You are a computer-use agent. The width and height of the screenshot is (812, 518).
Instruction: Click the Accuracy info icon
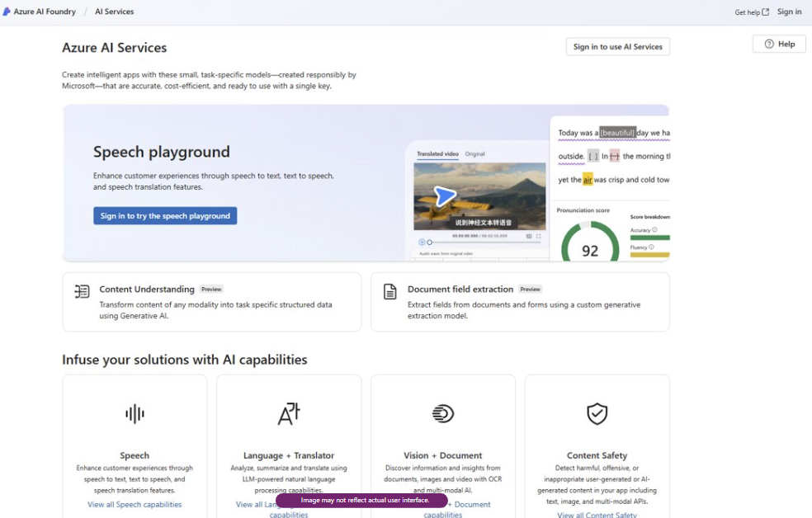pyautogui.click(x=654, y=230)
